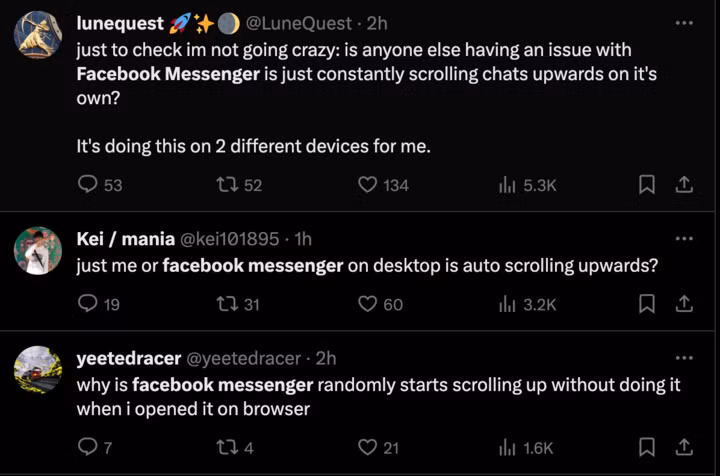This screenshot has width=720, height=476.
Task: Open lunequest's profile picture
Action: click(x=38, y=35)
